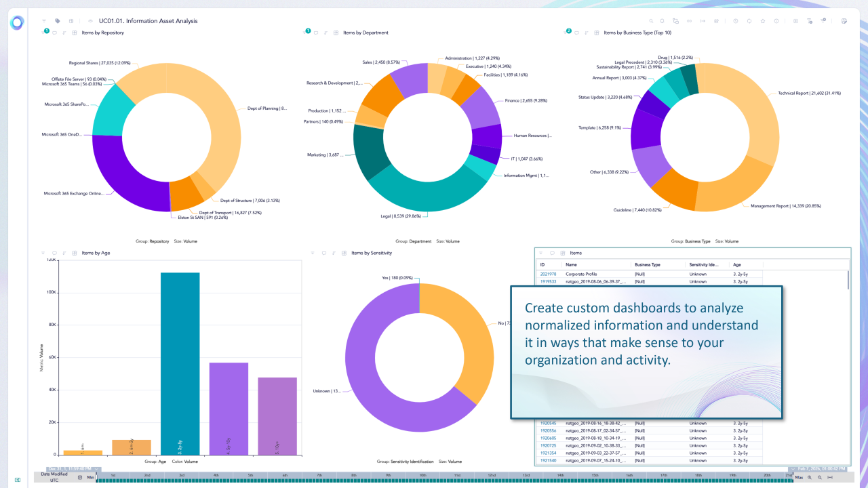Open the text settings icon
This screenshot has width=868, height=488.
tap(810, 21)
